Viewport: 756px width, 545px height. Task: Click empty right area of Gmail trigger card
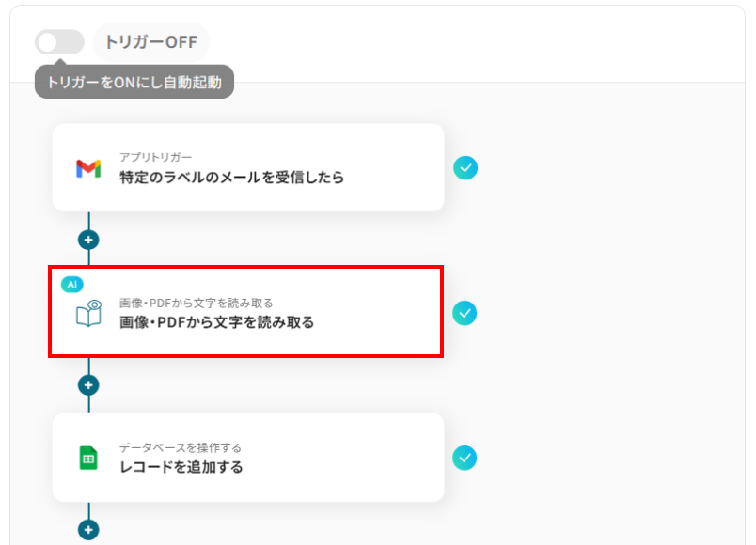(x=395, y=168)
